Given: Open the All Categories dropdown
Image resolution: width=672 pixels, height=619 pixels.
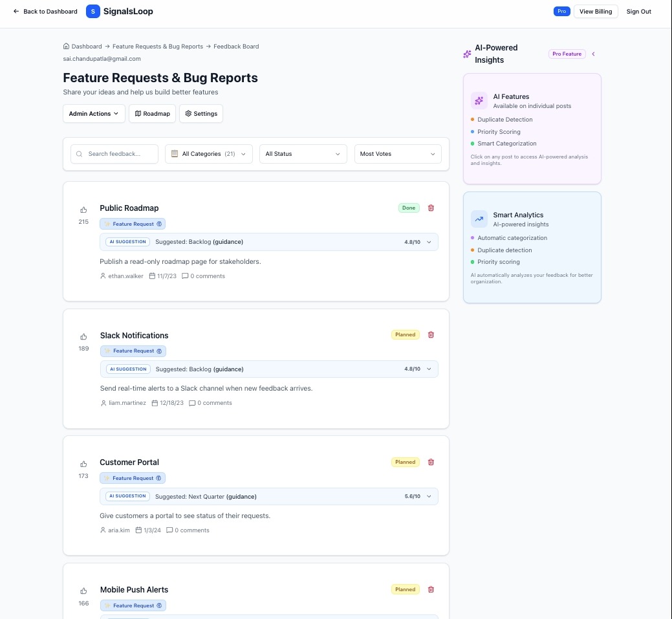Looking at the screenshot, I should pyautogui.click(x=208, y=154).
